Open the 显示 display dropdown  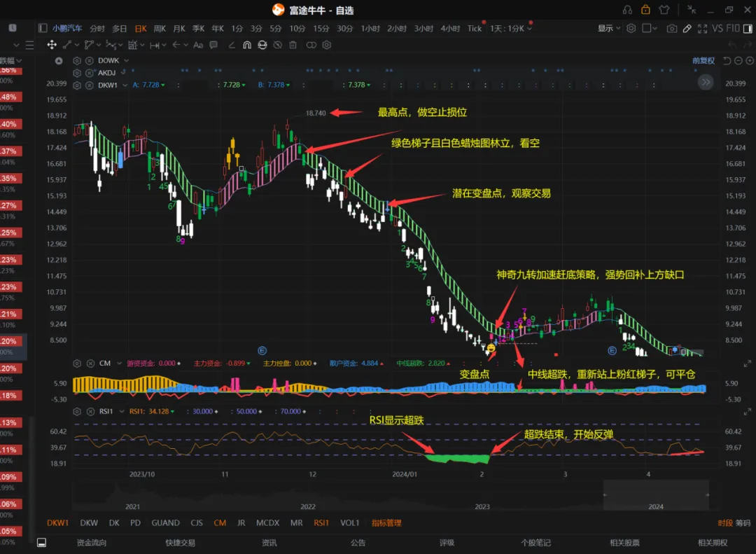609,29
